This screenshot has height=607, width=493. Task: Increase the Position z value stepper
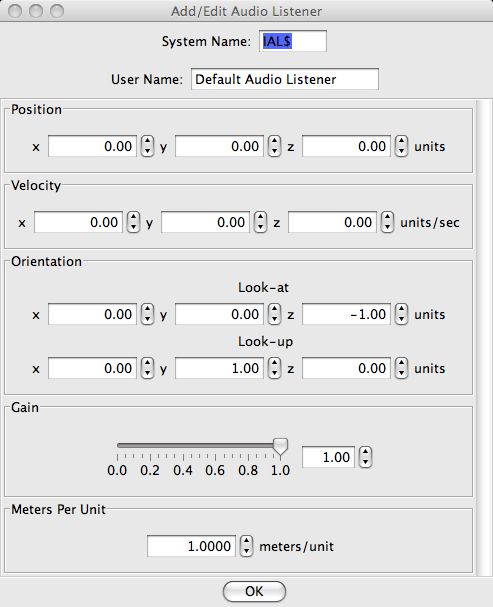(401, 141)
